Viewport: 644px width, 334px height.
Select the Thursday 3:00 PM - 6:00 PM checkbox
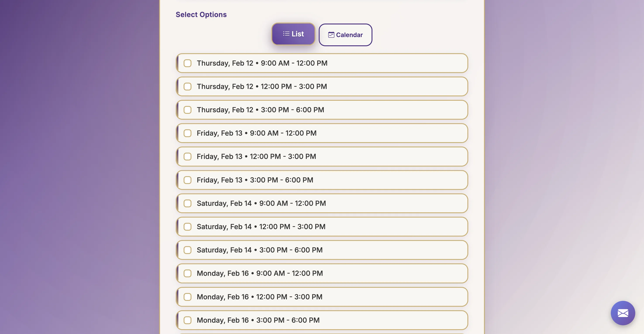tap(188, 110)
